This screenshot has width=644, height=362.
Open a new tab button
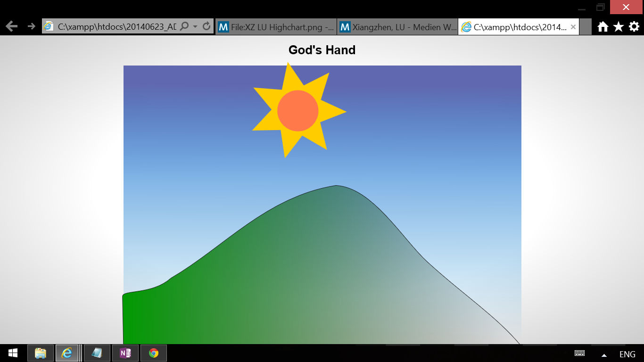(x=585, y=27)
